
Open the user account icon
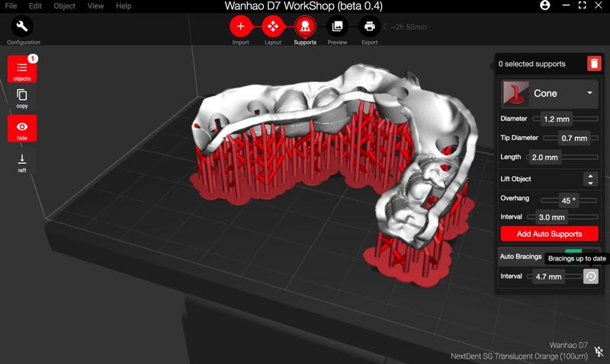click(544, 6)
